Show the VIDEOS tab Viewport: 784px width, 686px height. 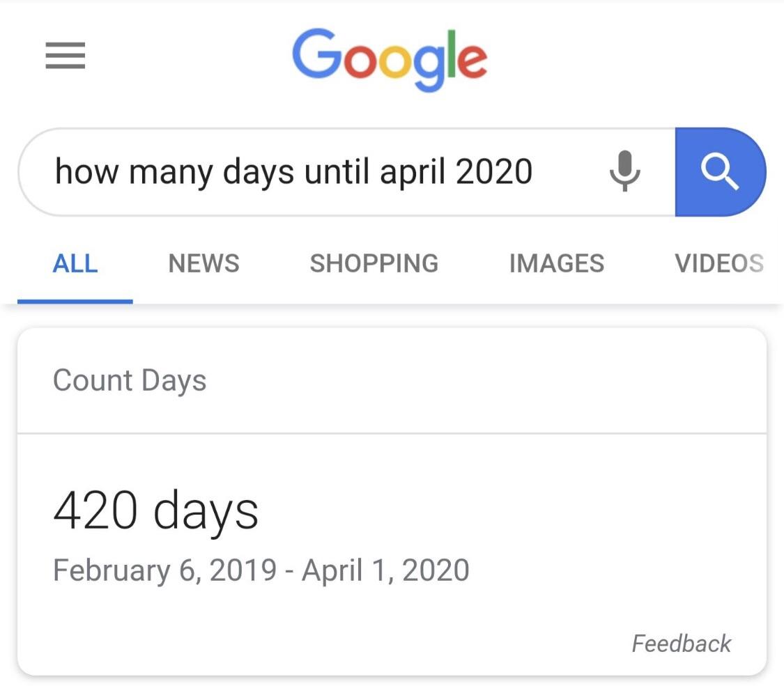point(718,263)
